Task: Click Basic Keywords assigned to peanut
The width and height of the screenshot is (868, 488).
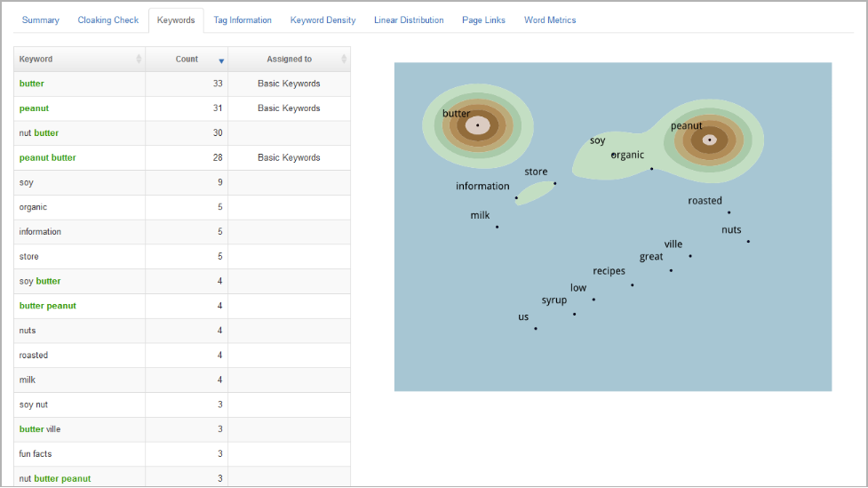Action: (x=289, y=108)
